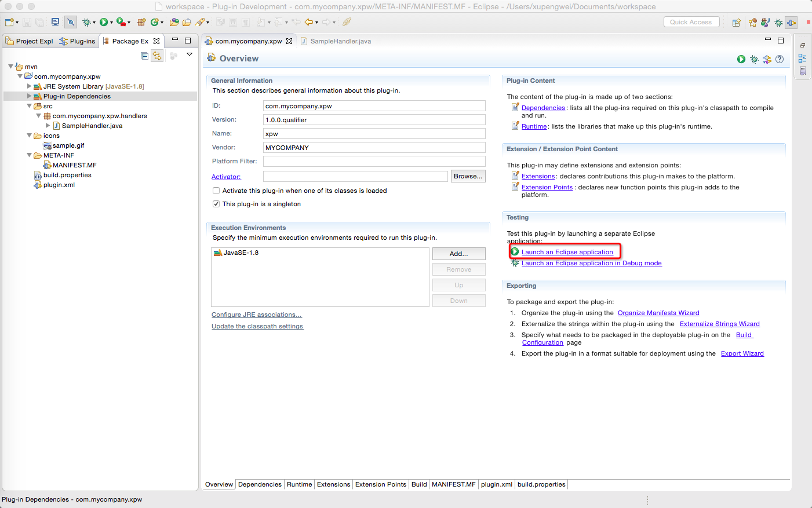Image resolution: width=812 pixels, height=508 pixels.
Task: Expand SampleHandler.java tree node
Action: [x=48, y=126]
